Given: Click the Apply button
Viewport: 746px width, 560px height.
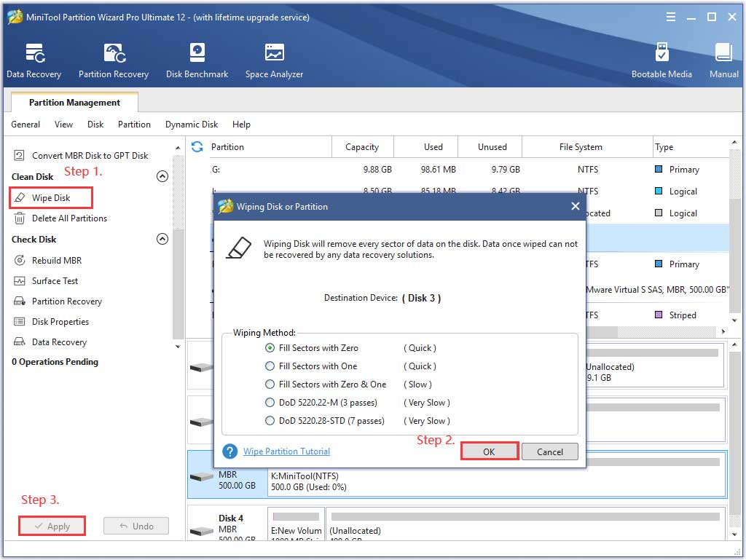Looking at the screenshot, I should pyautogui.click(x=52, y=526).
